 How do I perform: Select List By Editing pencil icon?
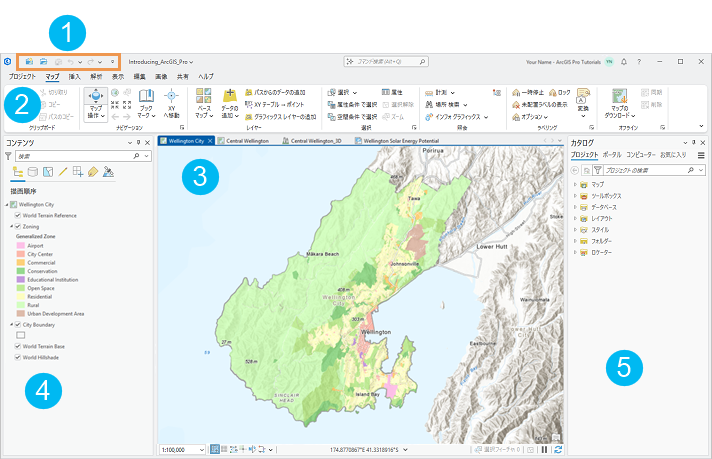coord(63,172)
